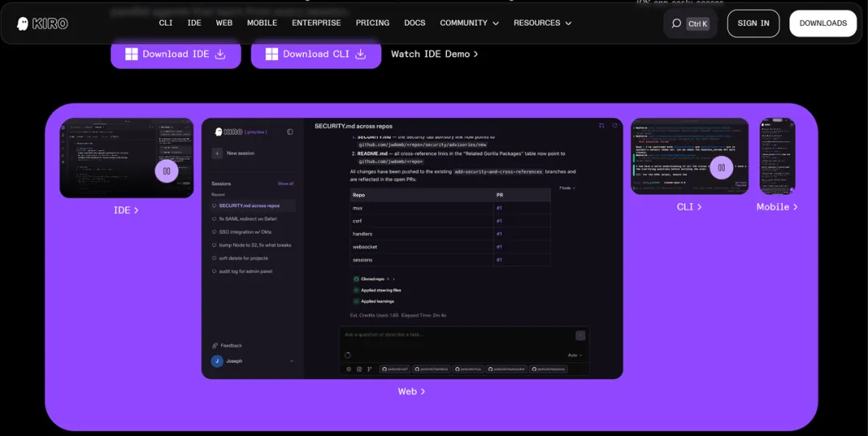Select the jwdomb/mux repo chip
Viewport: 868px width, 436px height.
pos(468,369)
